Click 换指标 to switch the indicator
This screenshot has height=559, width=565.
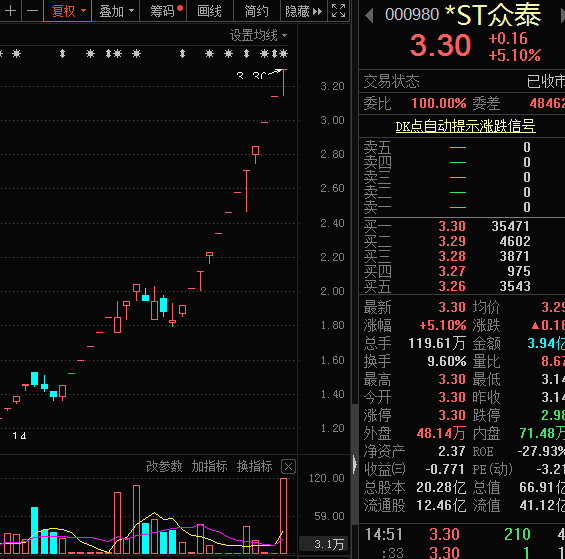[x=254, y=466]
